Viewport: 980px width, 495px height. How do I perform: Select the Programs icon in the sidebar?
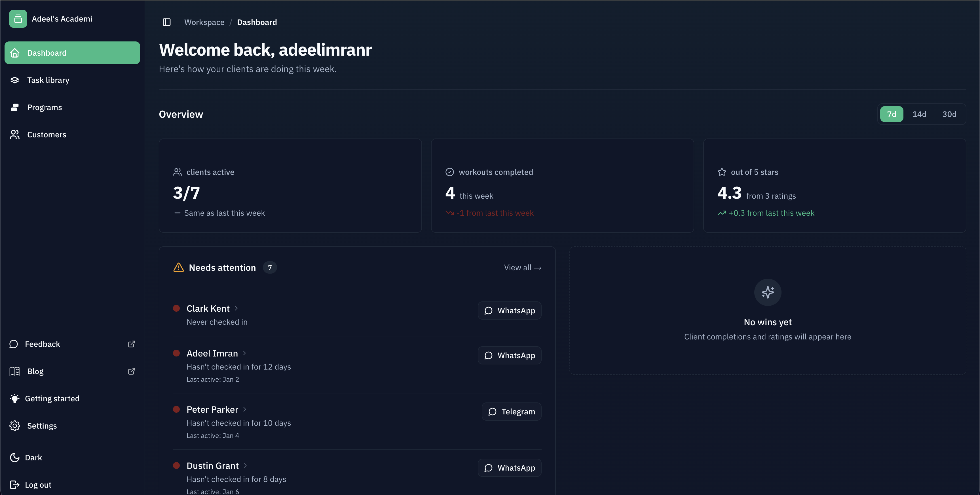[x=14, y=107]
